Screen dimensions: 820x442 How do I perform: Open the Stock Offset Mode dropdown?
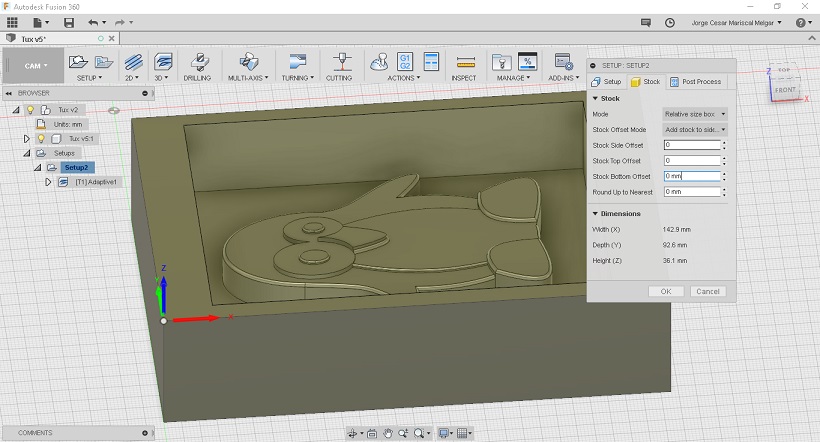(x=694, y=130)
